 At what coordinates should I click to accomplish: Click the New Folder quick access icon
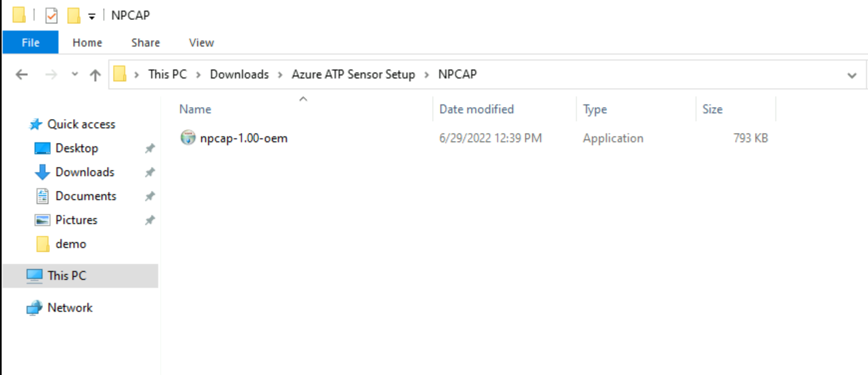(x=74, y=15)
